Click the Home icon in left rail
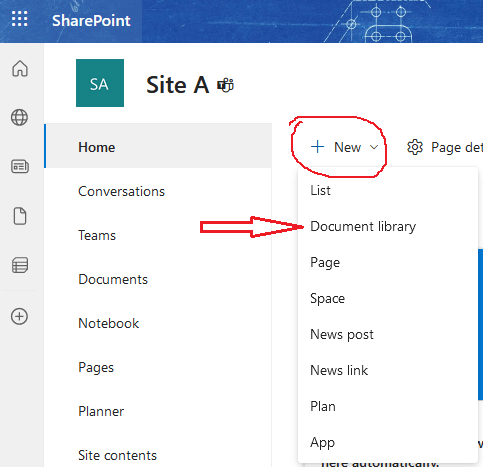 [20, 69]
